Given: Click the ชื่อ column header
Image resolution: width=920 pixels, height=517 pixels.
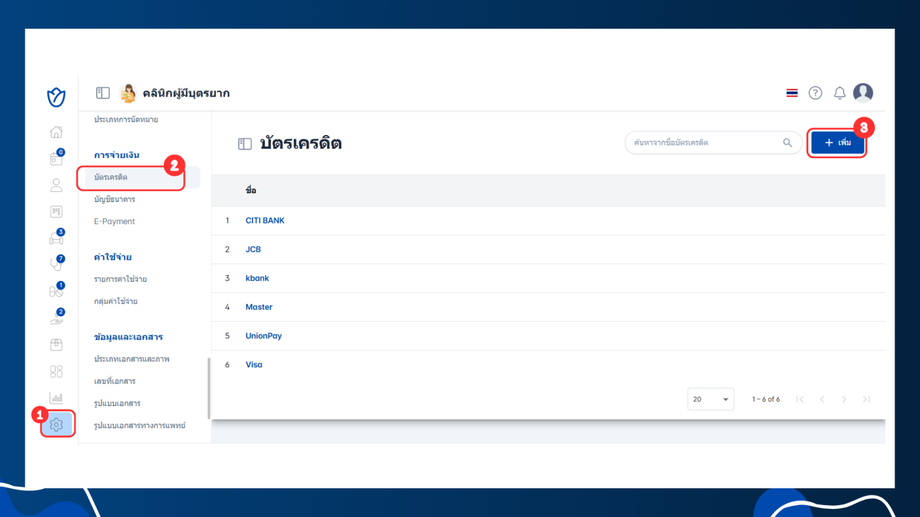Looking at the screenshot, I should coord(251,190).
